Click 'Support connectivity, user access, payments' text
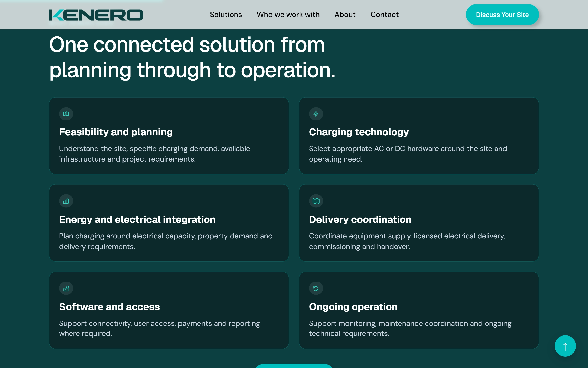The height and width of the screenshot is (368, 588). coord(136,323)
